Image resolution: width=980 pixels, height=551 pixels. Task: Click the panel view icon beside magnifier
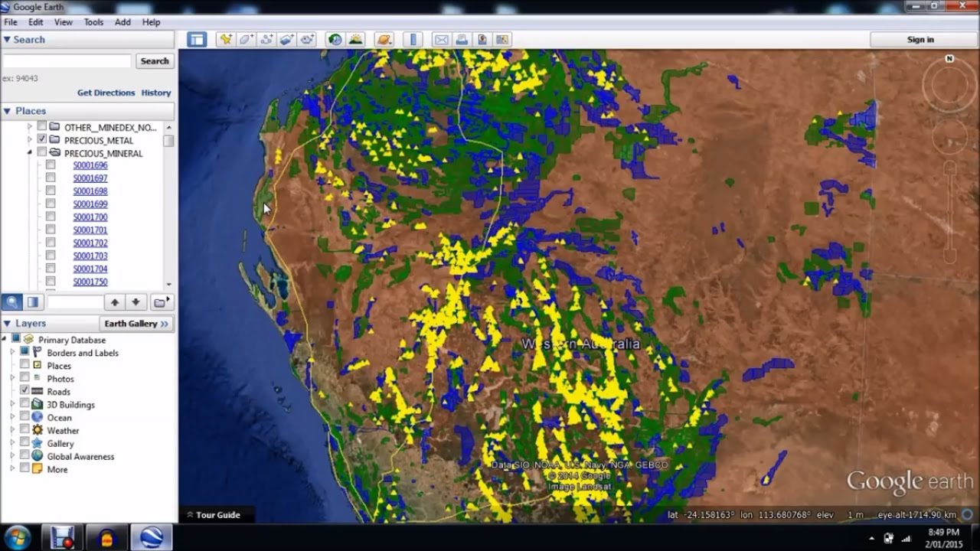click(33, 302)
